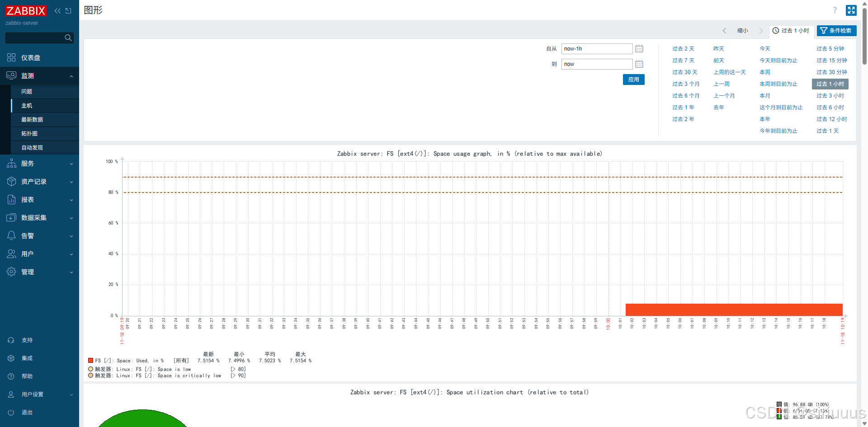This screenshot has height=427, width=868.
Task: Open 拓扑图 page
Action: [29, 134]
